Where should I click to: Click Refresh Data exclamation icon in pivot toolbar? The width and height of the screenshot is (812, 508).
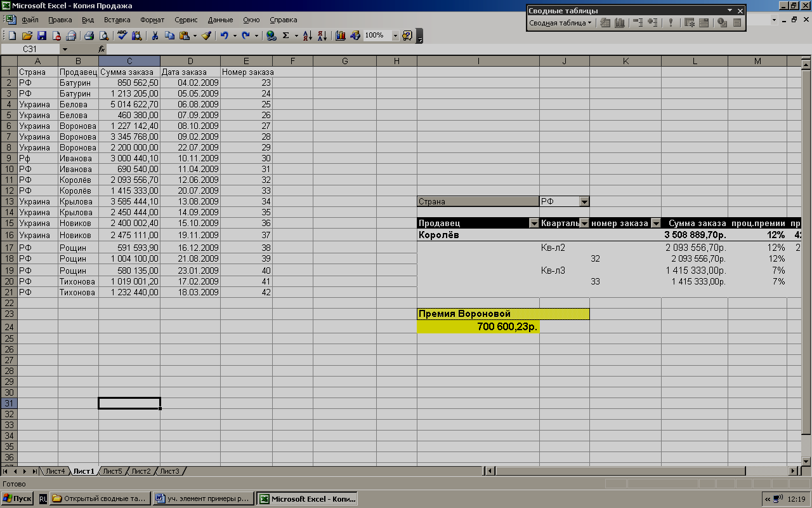point(671,23)
